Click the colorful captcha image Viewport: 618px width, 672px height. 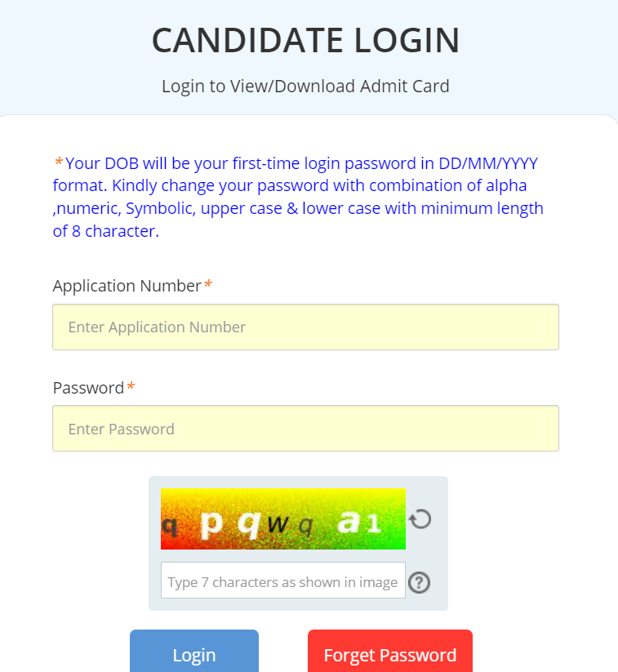coord(282,518)
